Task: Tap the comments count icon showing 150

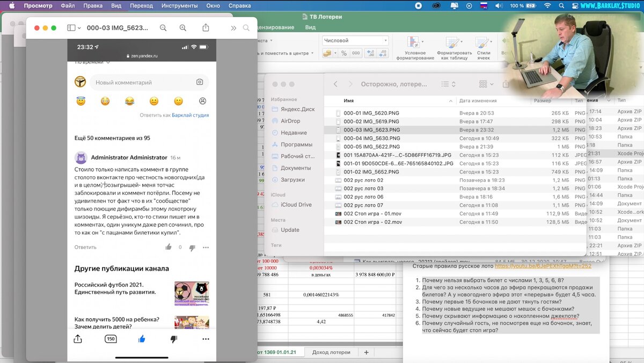Action: (111, 339)
